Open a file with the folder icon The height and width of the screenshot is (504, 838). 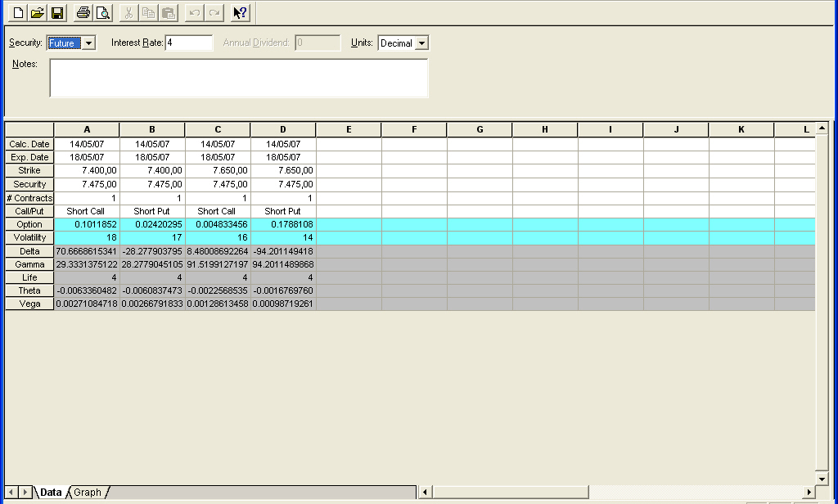pos(38,13)
